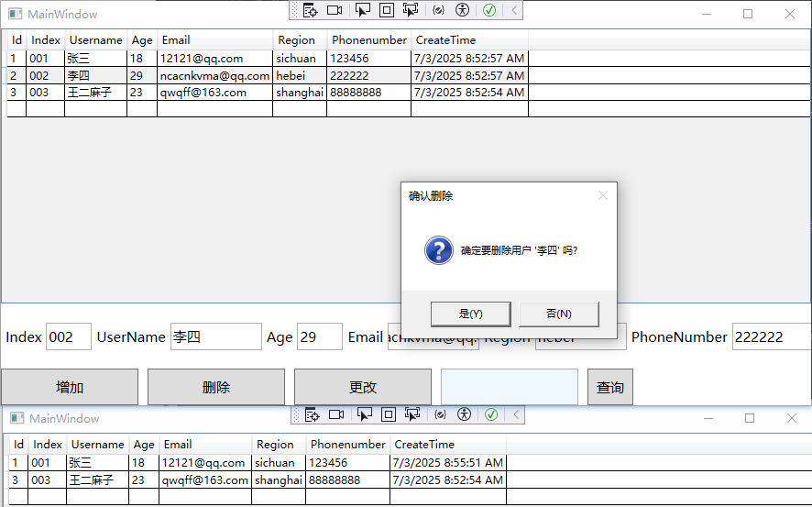Viewport: 812px width, 507px height.
Task: Click shanghai cell in bottom window grid
Action: coord(279,480)
